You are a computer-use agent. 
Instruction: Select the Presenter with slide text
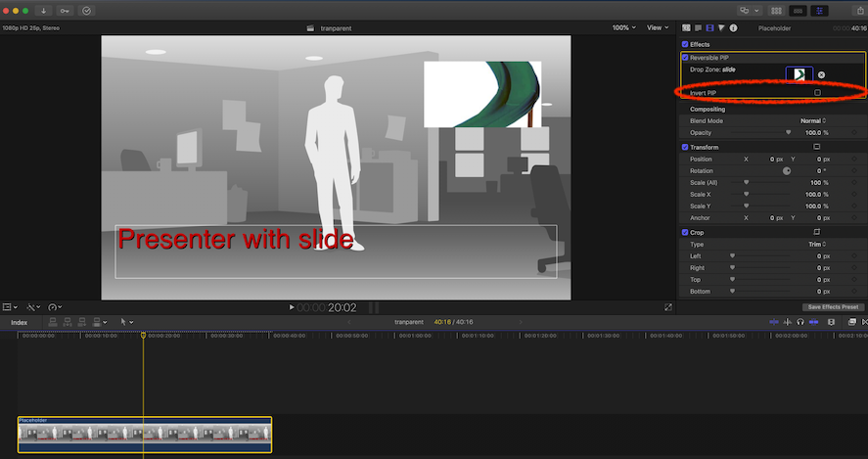click(x=236, y=239)
